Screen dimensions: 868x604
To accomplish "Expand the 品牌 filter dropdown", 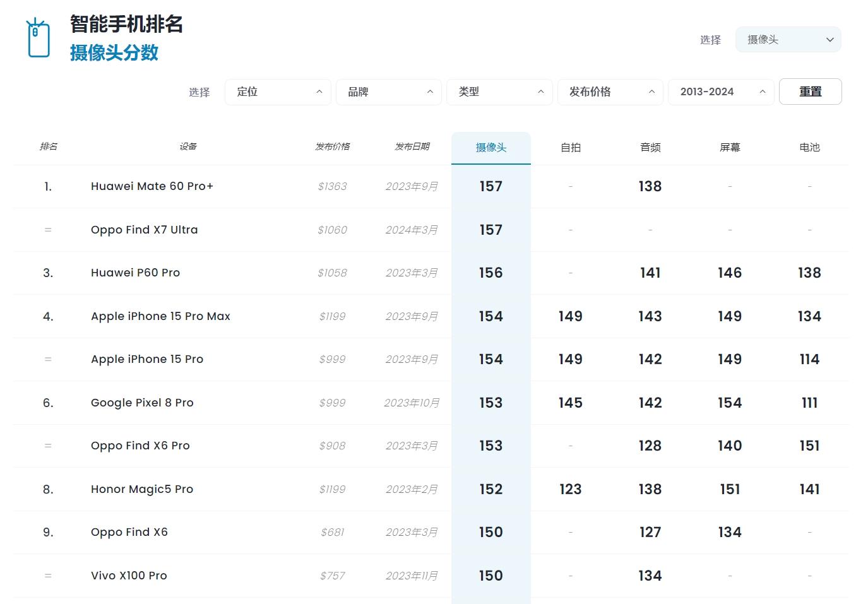I will pyautogui.click(x=389, y=92).
